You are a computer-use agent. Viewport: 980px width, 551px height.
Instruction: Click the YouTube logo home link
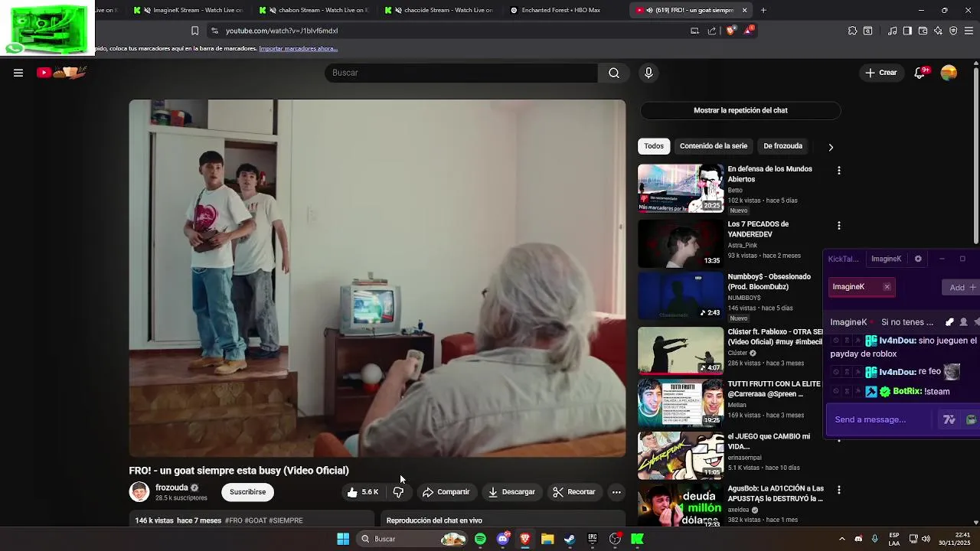(62, 73)
